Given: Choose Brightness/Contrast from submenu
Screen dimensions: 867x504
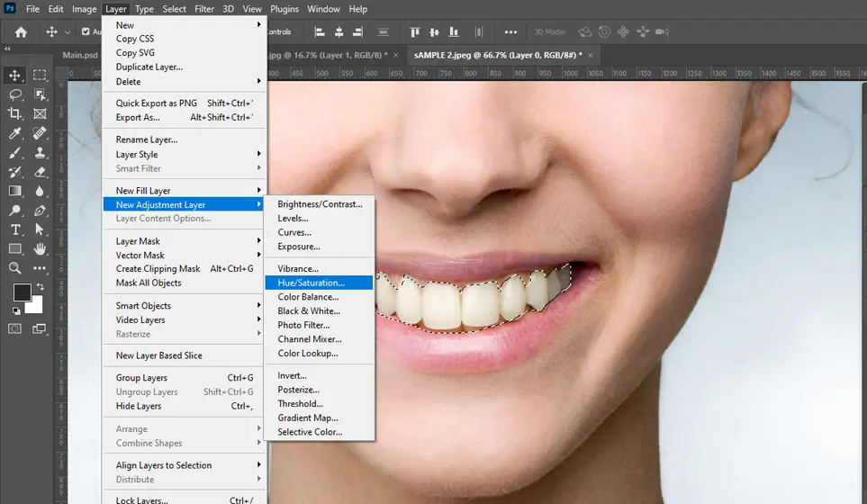Looking at the screenshot, I should pyautogui.click(x=319, y=204).
